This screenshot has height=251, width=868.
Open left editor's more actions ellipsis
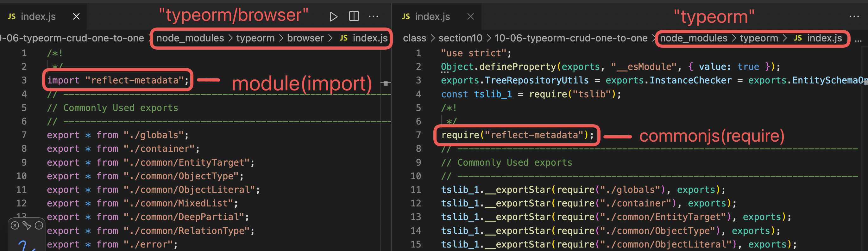(373, 16)
